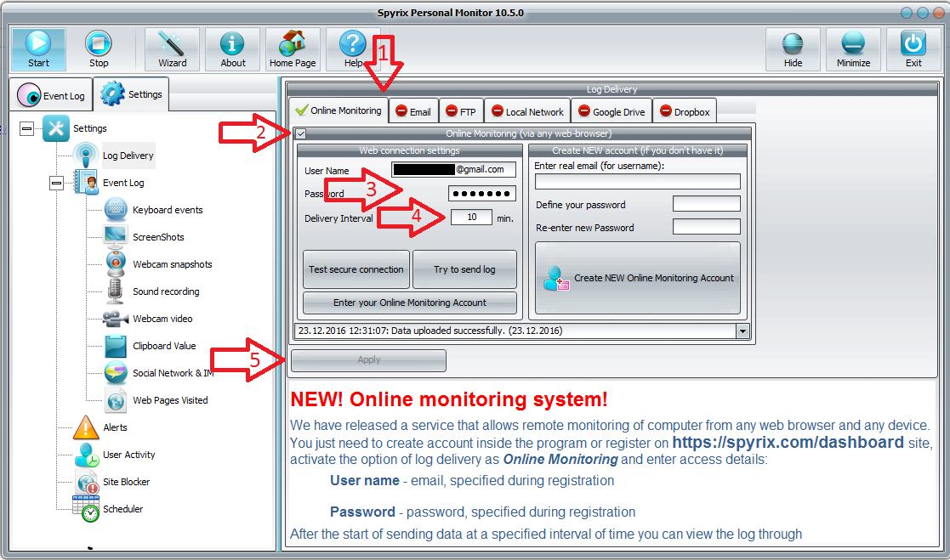
Task: Select the Dropbox delivery tab
Action: tap(685, 111)
